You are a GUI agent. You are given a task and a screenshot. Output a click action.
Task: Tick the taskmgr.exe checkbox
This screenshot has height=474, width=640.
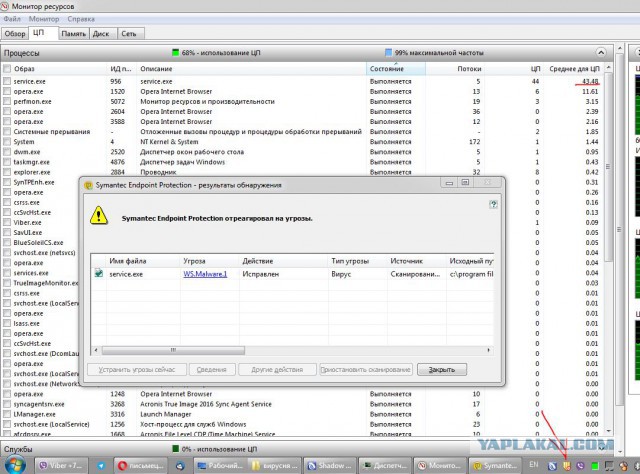pyautogui.click(x=7, y=162)
